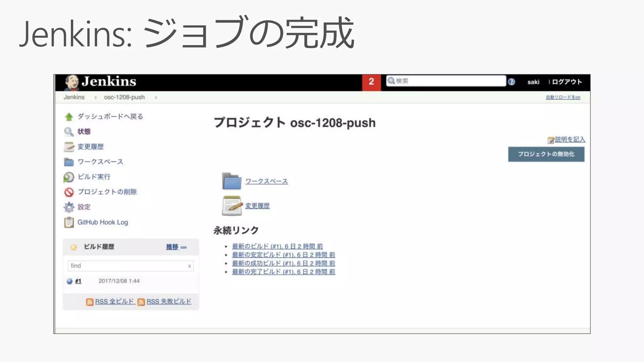Image resolution: width=644 pixels, height=362 pixels.
Task: Click the sun weather icon in ビルド履歴
Action: pos(74,247)
